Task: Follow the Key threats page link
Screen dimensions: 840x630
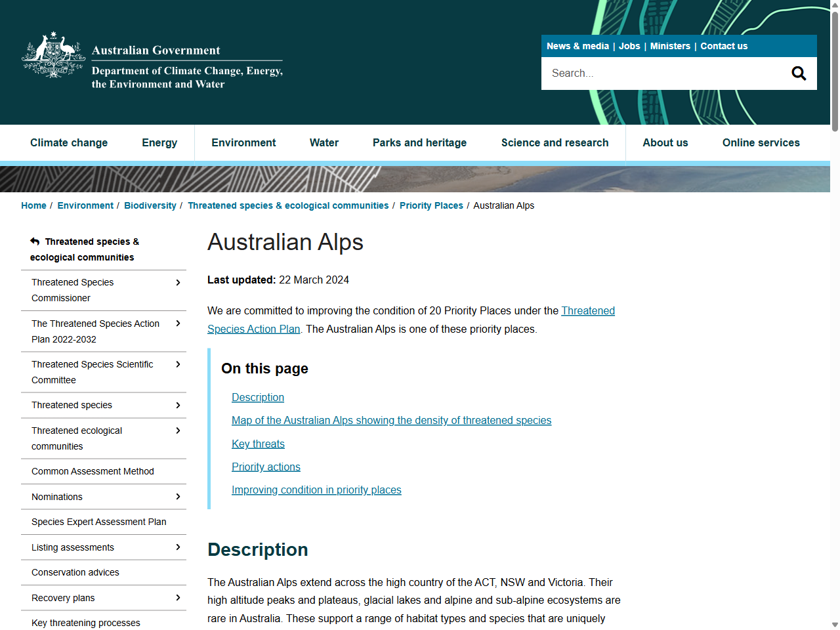Action: pyautogui.click(x=258, y=444)
